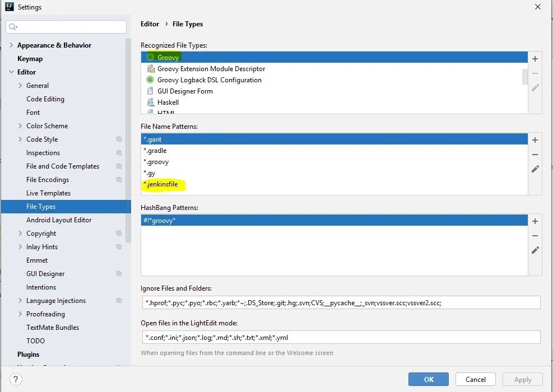This screenshot has height=392, width=553.
Task: Open the TODO settings page
Action: 36,340
